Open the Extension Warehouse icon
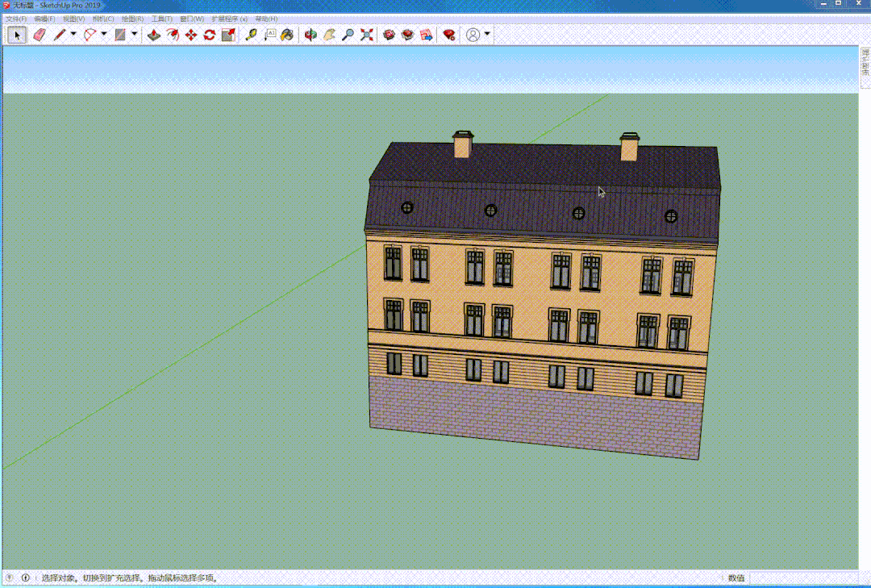871x588 pixels. click(x=408, y=35)
